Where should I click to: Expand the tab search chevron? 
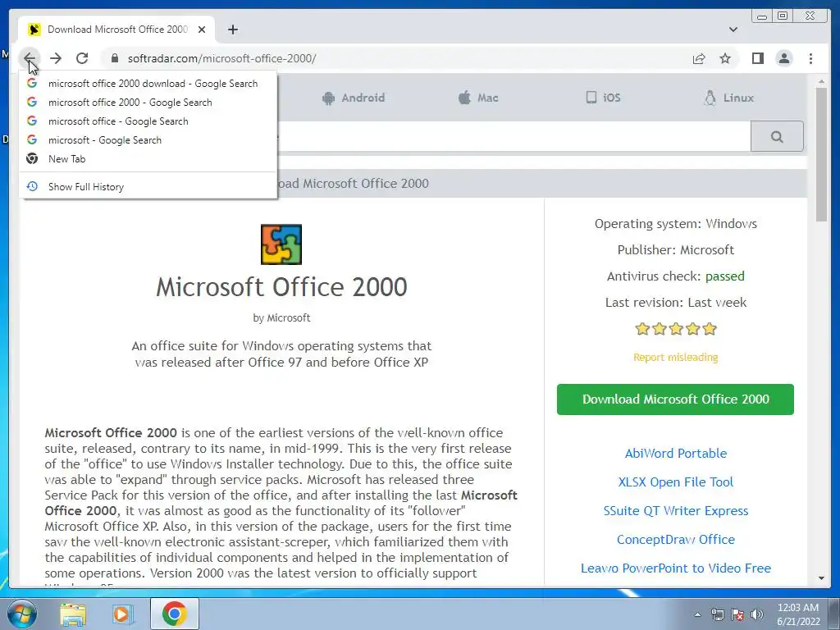pyautogui.click(x=733, y=30)
